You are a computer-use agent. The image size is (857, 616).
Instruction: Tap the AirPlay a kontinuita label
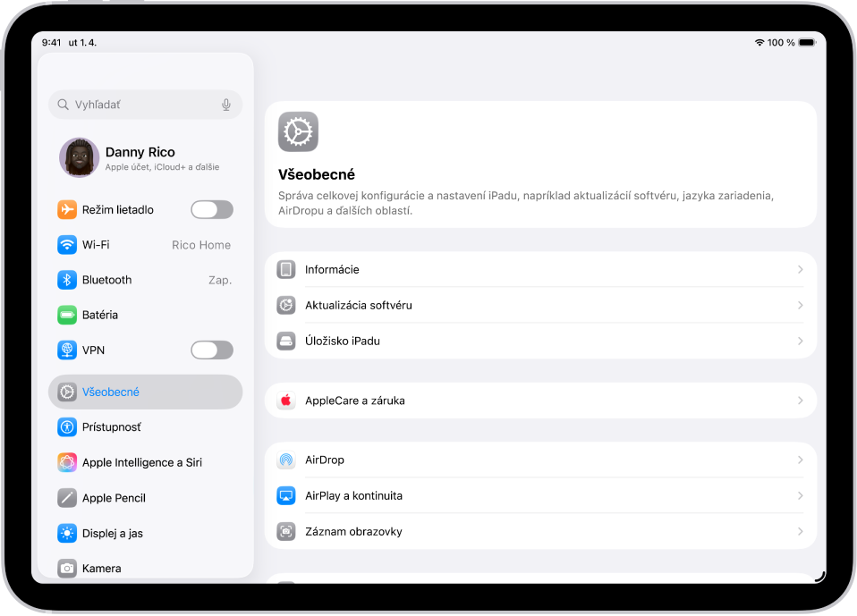coord(353,496)
